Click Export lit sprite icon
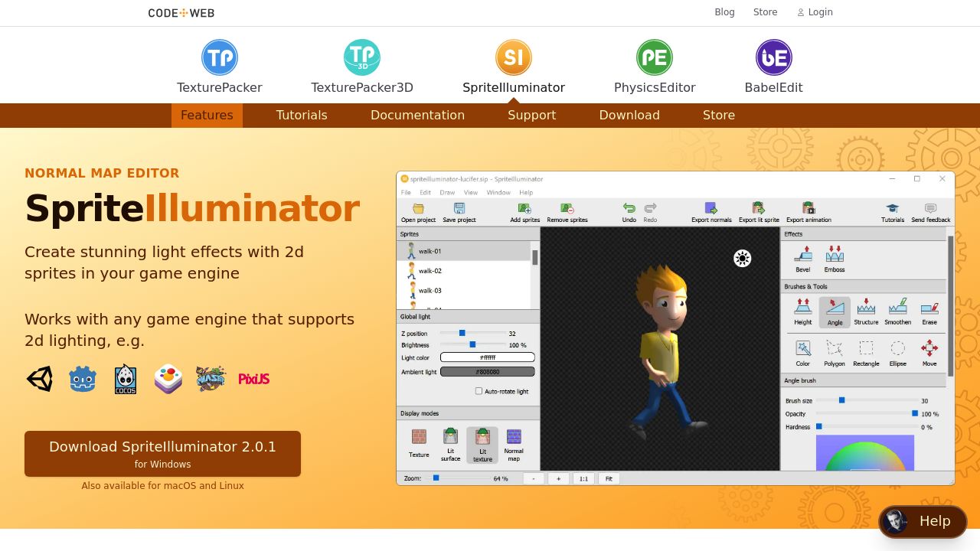 coord(759,208)
